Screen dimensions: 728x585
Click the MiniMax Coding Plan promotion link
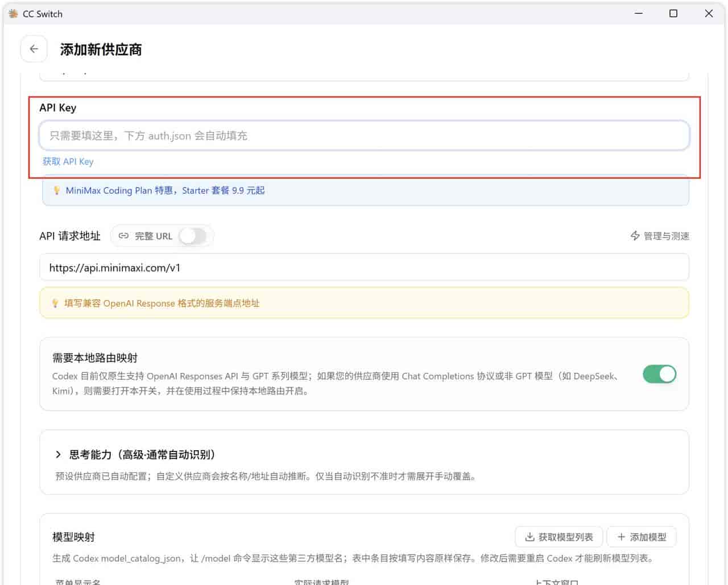coord(165,190)
